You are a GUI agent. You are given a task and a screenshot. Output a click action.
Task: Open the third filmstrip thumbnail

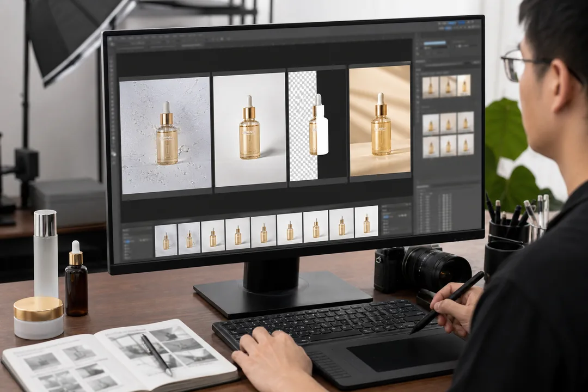pos(213,236)
